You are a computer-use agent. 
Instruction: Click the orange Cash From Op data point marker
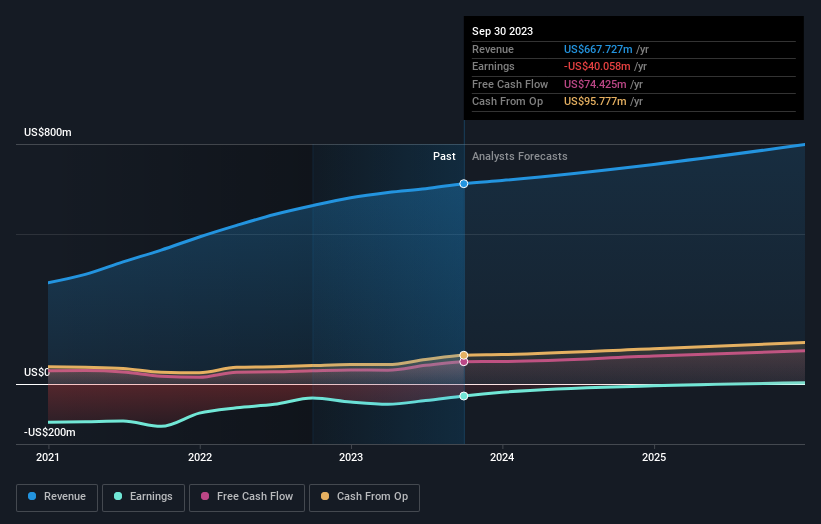[464, 355]
